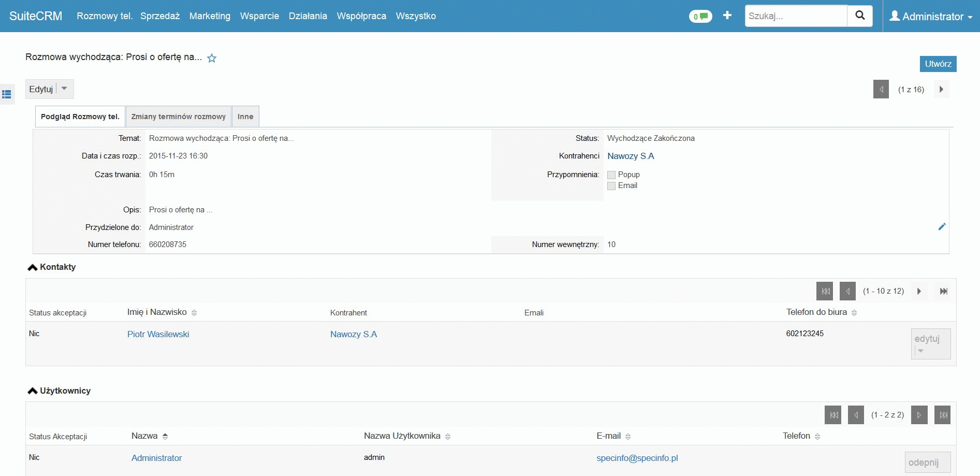Open contact Piotr Wasilewski
The image size is (980, 476).
coord(158,334)
